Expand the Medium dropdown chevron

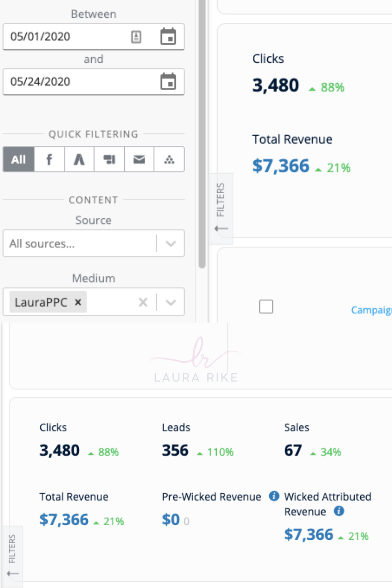(171, 302)
